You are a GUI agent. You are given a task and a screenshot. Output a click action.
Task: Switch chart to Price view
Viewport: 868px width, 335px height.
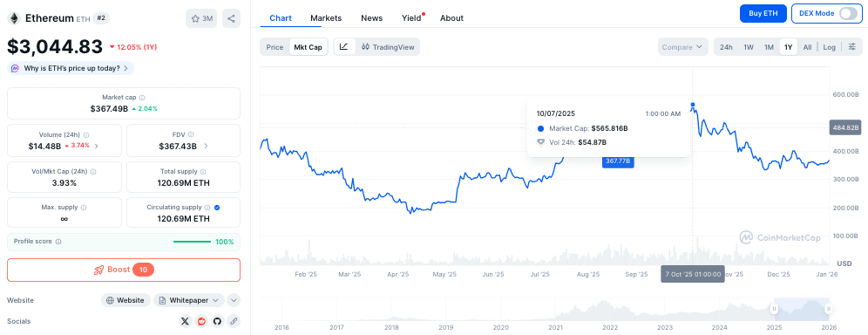point(275,47)
